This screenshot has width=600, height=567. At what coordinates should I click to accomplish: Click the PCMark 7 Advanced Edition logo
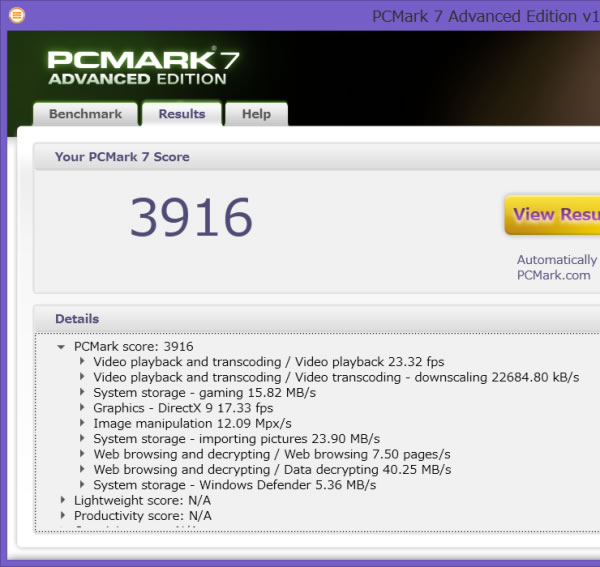click(143, 65)
